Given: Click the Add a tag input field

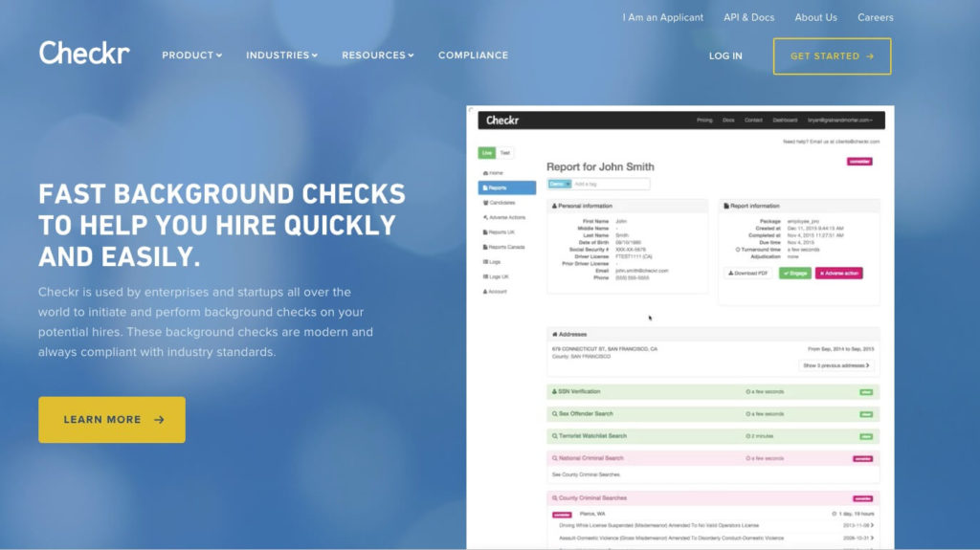Looking at the screenshot, I should coord(611,184).
